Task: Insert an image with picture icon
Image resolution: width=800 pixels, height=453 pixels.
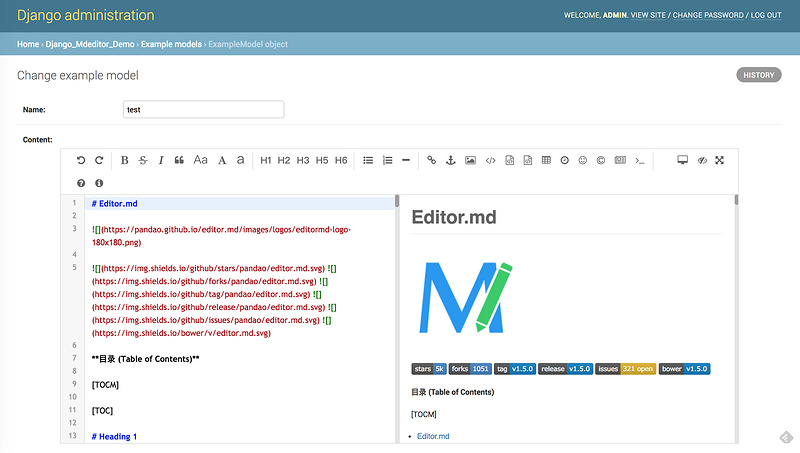Action: click(470, 160)
